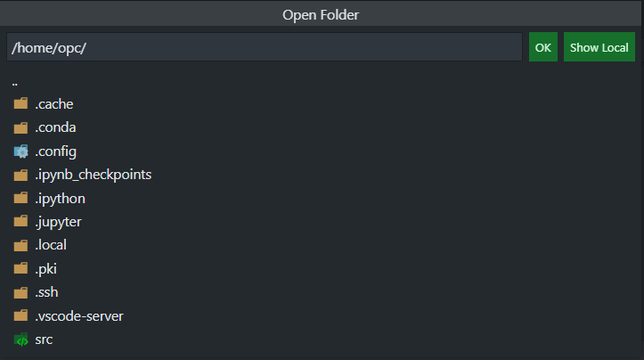Viewport: 644px width, 360px height.
Task: Select the .ssh folder name
Action: 46,292
